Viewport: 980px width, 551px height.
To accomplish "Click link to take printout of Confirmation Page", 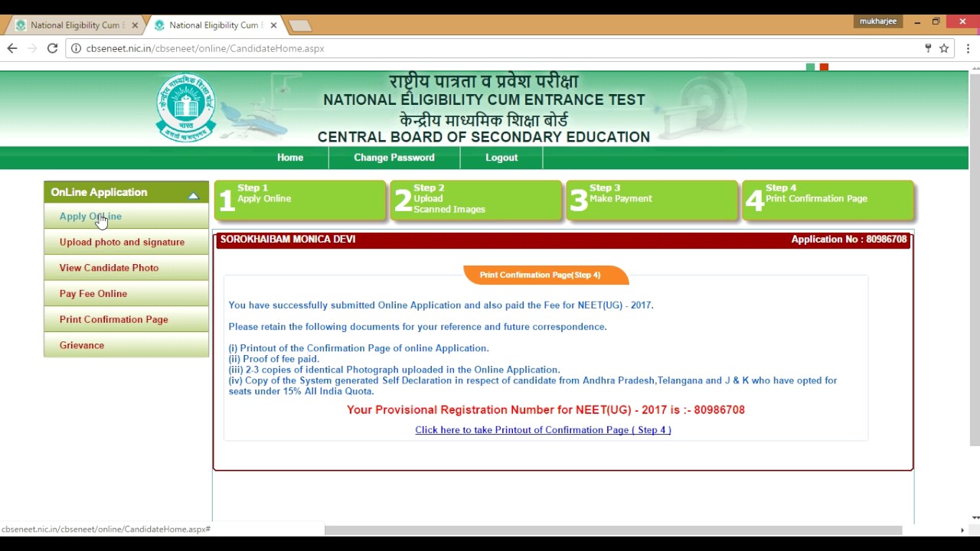I will point(543,430).
